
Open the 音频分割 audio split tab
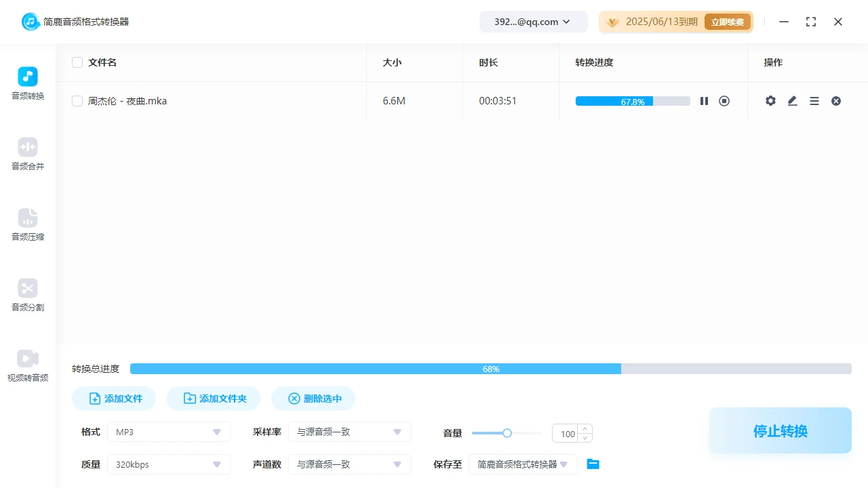pos(28,296)
